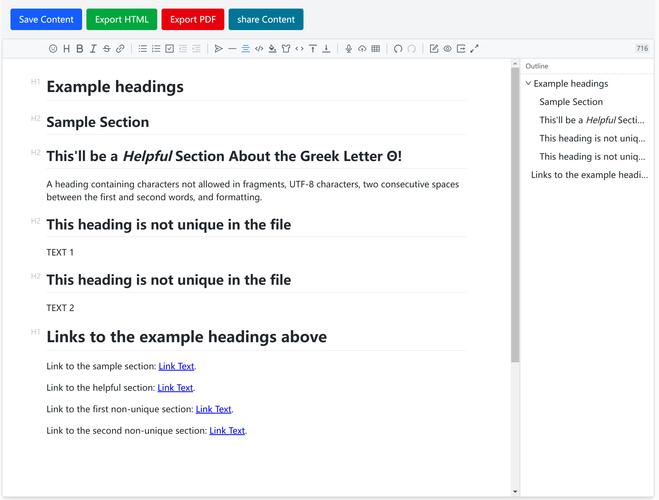Insert an unordered bullet list
659x500 pixels.
coord(143,48)
